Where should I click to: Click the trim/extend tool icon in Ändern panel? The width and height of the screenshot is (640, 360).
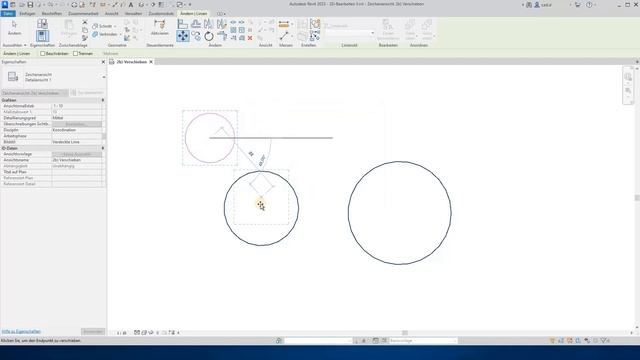pos(222,36)
